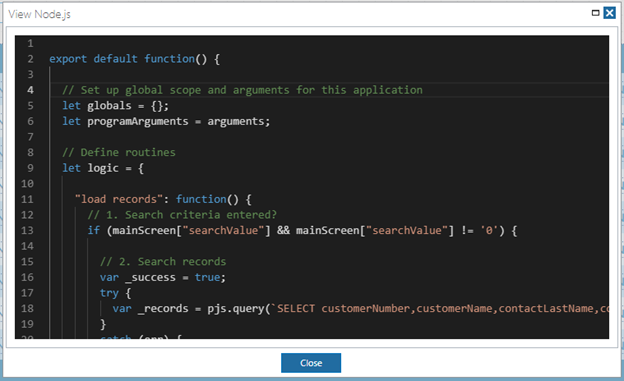The width and height of the screenshot is (624, 381).
Task: Click the '// Define routines' comment
Action: tap(119, 152)
